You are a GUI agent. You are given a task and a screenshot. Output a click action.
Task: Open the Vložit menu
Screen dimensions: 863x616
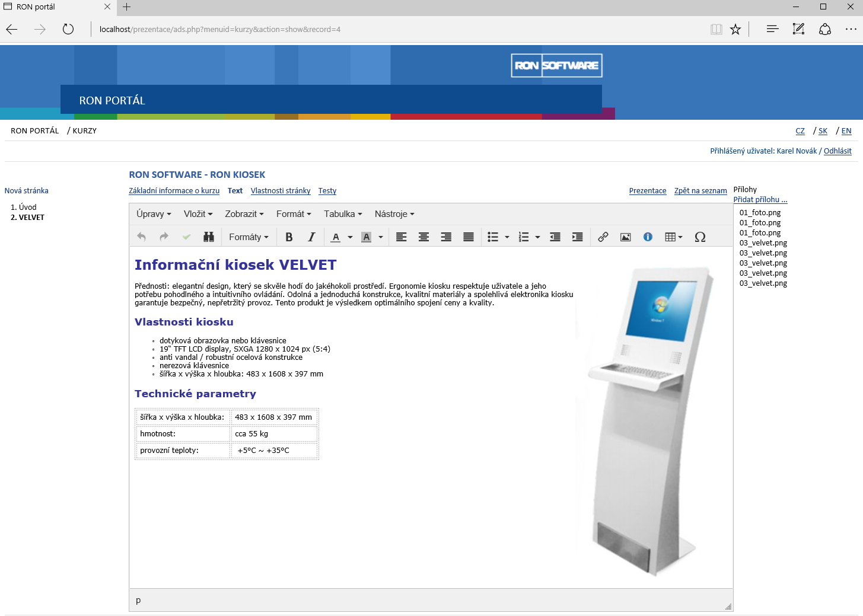click(198, 214)
